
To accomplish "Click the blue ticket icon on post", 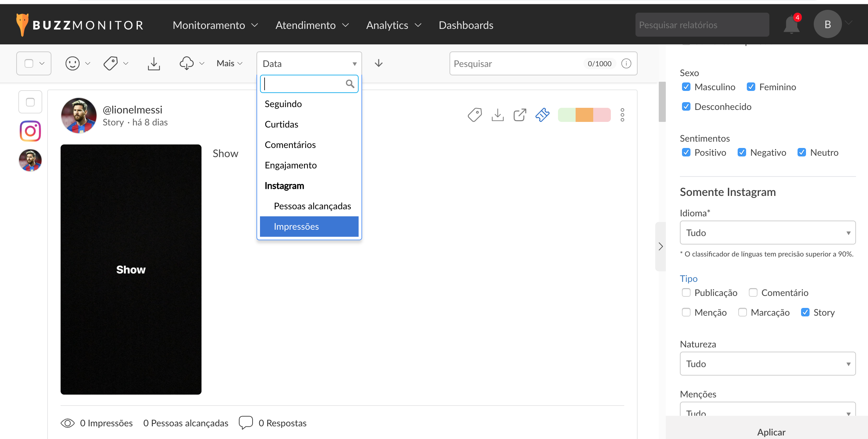I will [x=542, y=115].
